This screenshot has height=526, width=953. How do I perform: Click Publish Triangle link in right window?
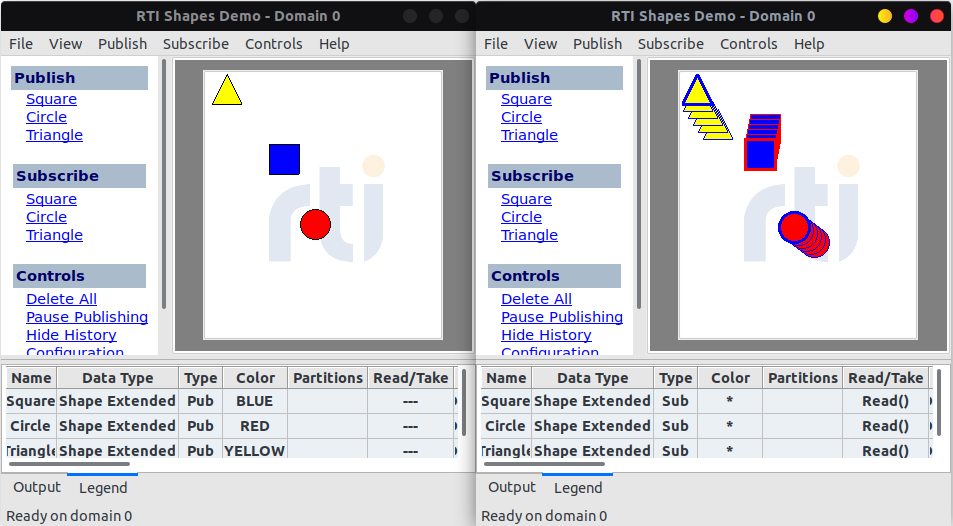pyautogui.click(x=529, y=135)
